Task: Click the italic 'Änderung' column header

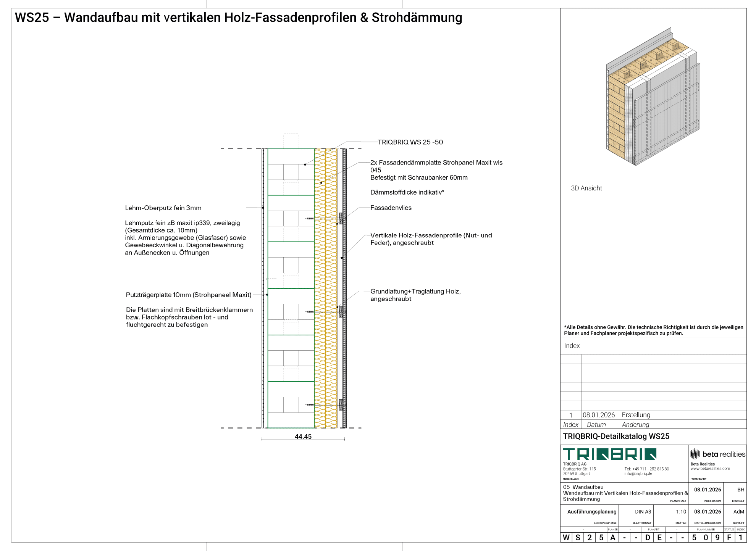Action: click(x=635, y=424)
